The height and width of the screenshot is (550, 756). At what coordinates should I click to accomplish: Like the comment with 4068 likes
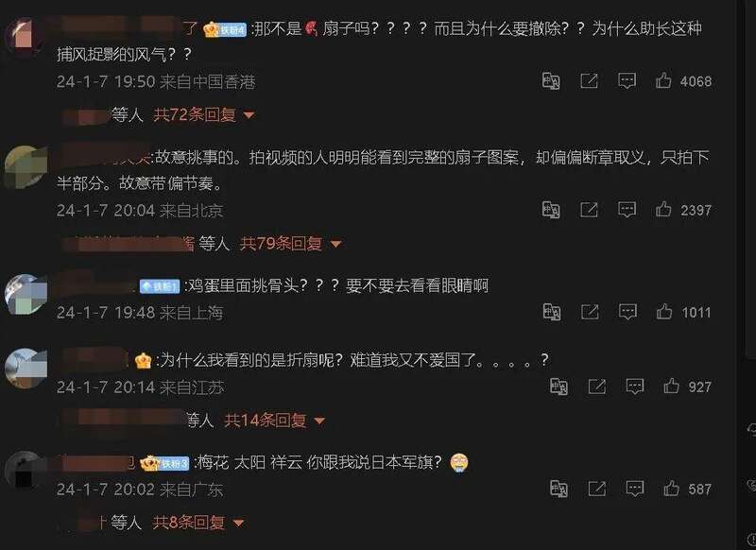coord(663,80)
